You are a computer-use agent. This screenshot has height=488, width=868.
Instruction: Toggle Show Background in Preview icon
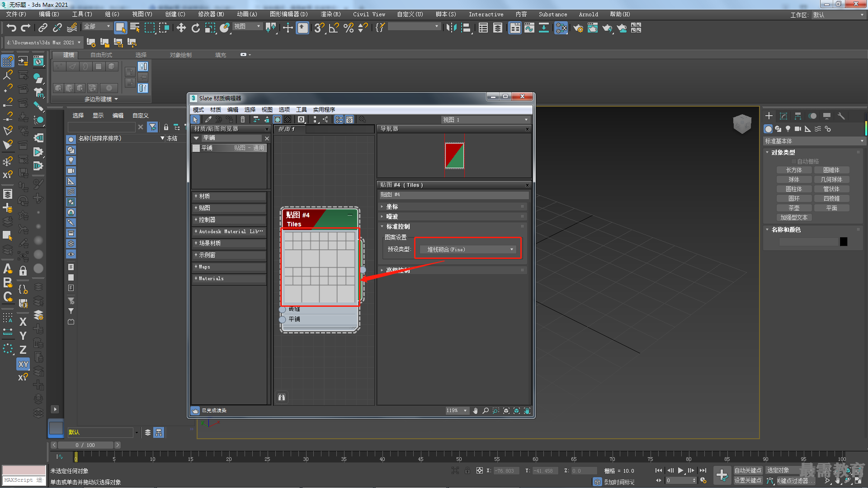click(288, 119)
